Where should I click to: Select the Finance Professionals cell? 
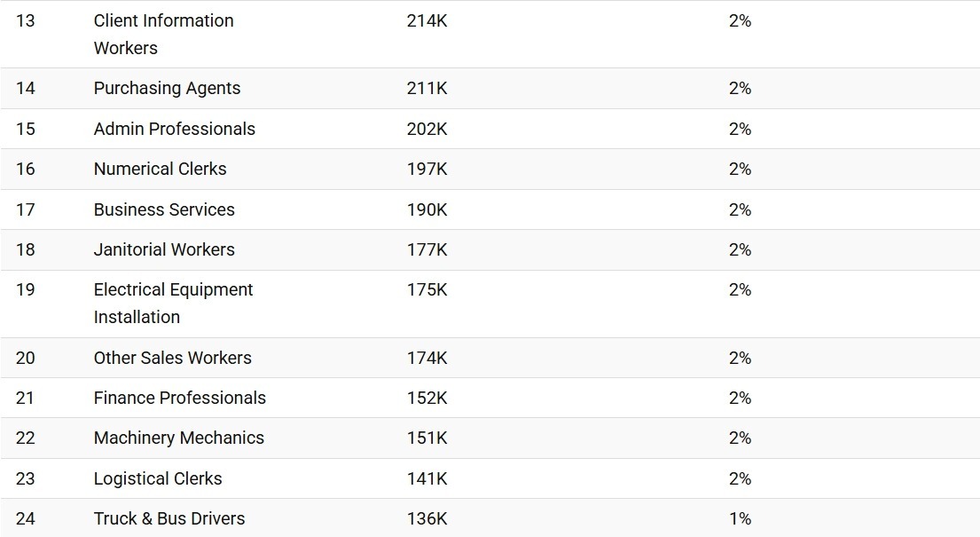tap(180, 398)
